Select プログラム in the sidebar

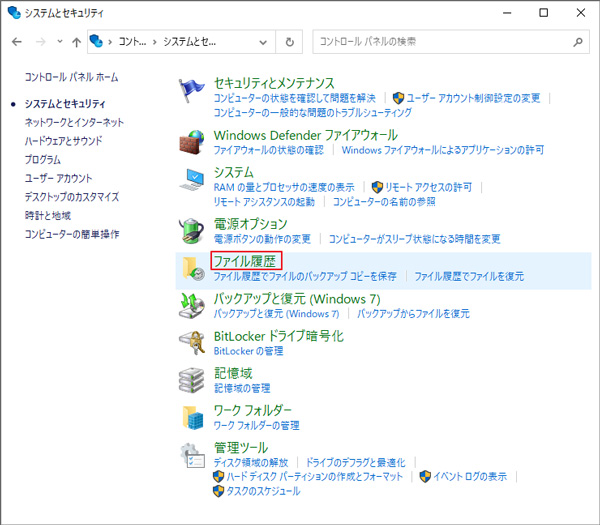click(x=43, y=160)
